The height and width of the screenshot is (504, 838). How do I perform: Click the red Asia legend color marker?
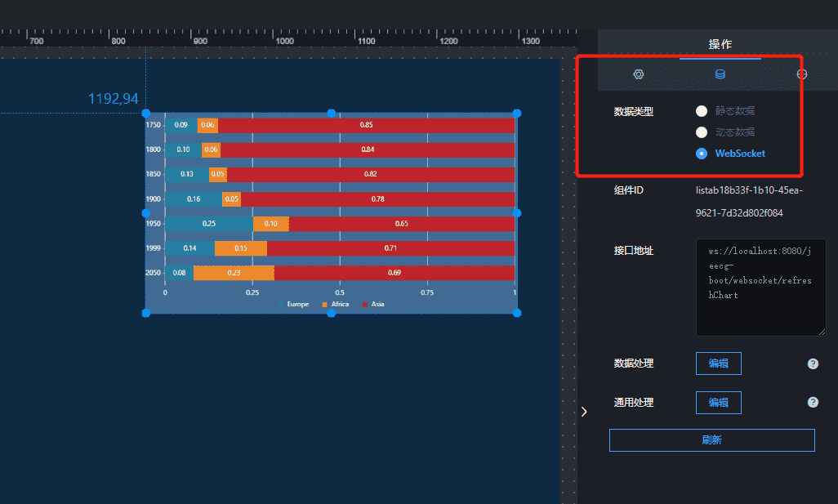click(365, 305)
